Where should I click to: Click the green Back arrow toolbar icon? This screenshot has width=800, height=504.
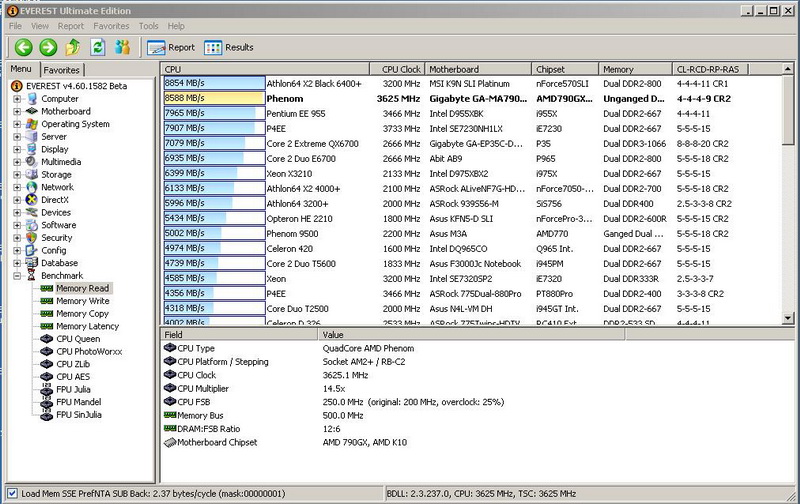click(23, 47)
